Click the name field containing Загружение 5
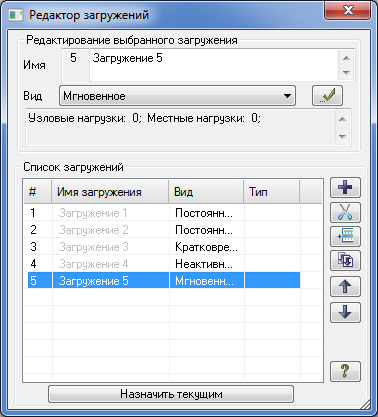This screenshot has height=417, width=378. 214,65
